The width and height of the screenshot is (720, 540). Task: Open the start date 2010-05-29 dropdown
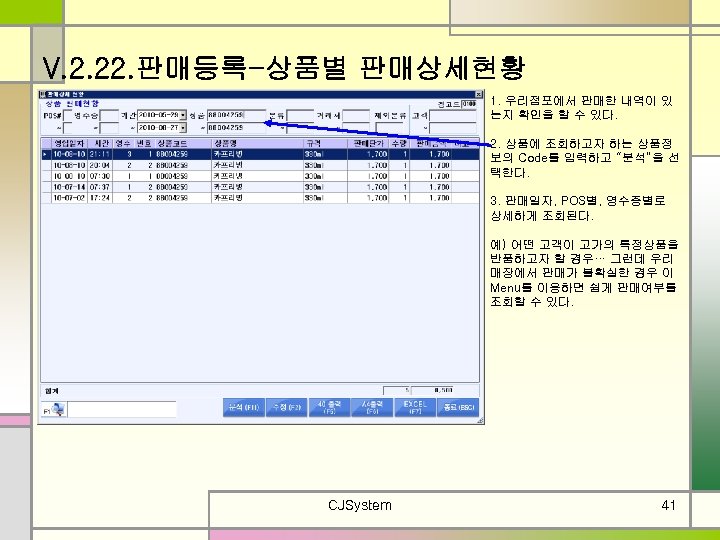[183, 115]
